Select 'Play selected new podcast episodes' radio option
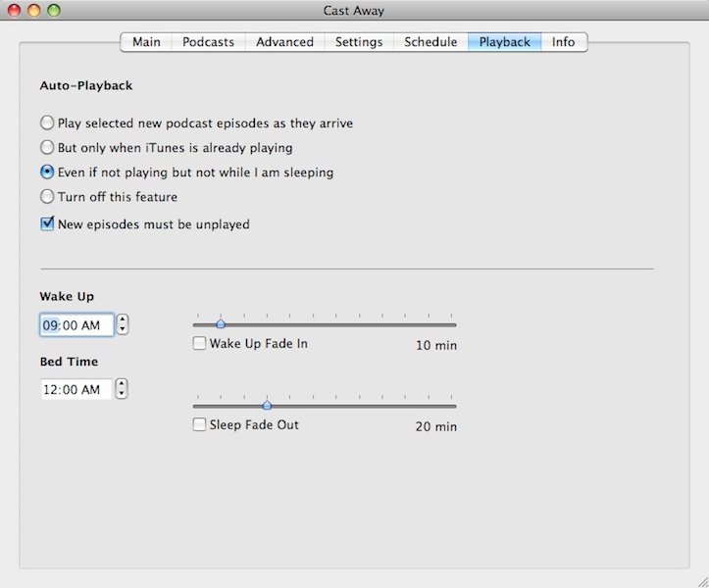 coord(47,123)
